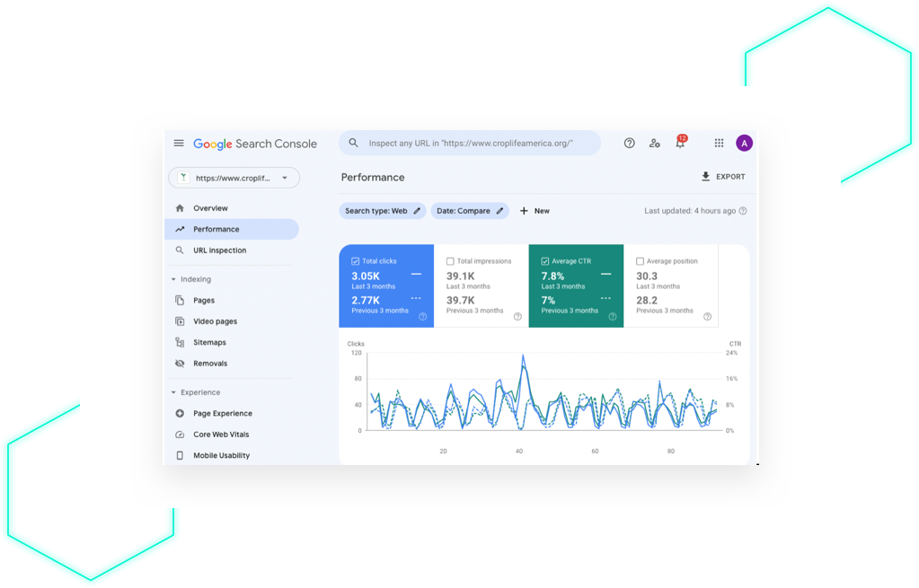Click Average CTR card help icon
Viewport: 919px width, 588px height.
pyautogui.click(x=613, y=317)
